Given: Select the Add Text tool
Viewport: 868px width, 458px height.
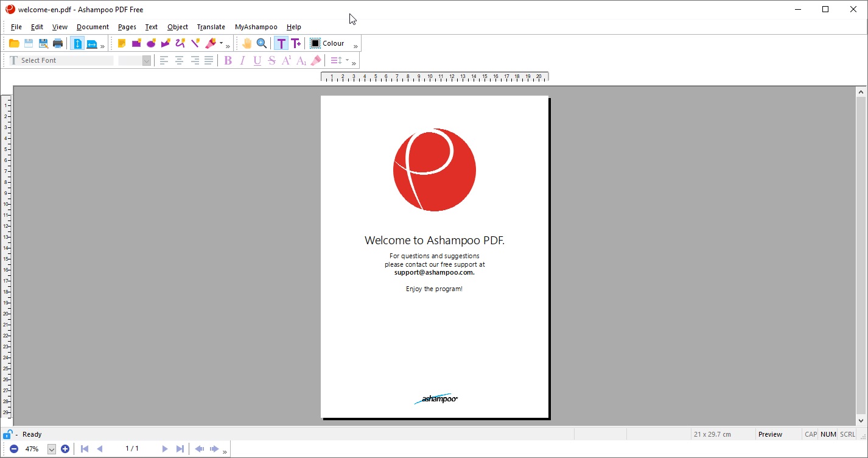Looking at the screenshot, I should (296, 43).
